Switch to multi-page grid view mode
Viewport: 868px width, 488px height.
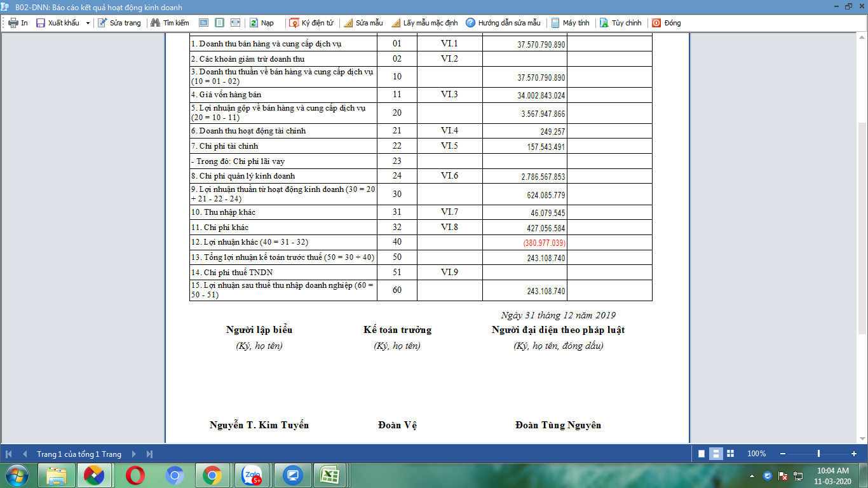pos(730,454)
